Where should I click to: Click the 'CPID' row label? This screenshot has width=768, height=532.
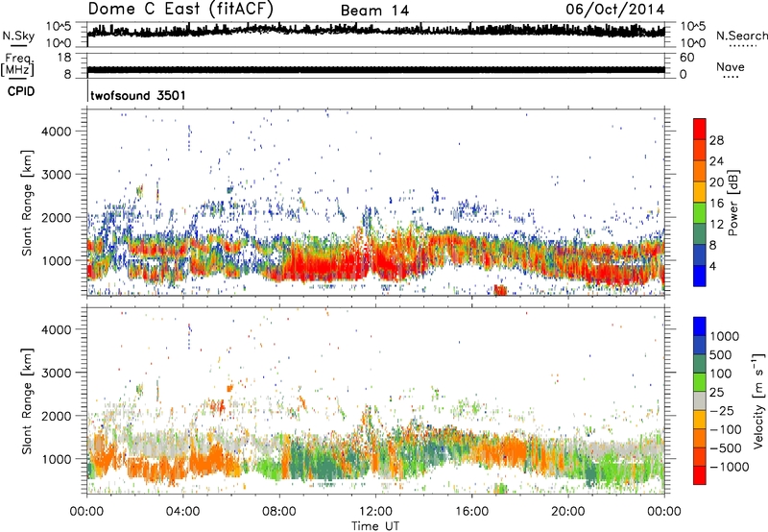[x=21, y=91]
